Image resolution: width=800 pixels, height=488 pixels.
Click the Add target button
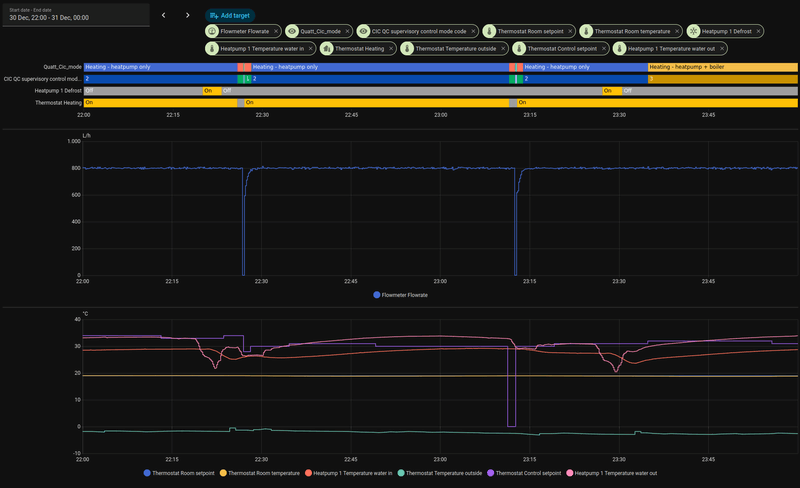pyautogui.click(x=230, y=15)
